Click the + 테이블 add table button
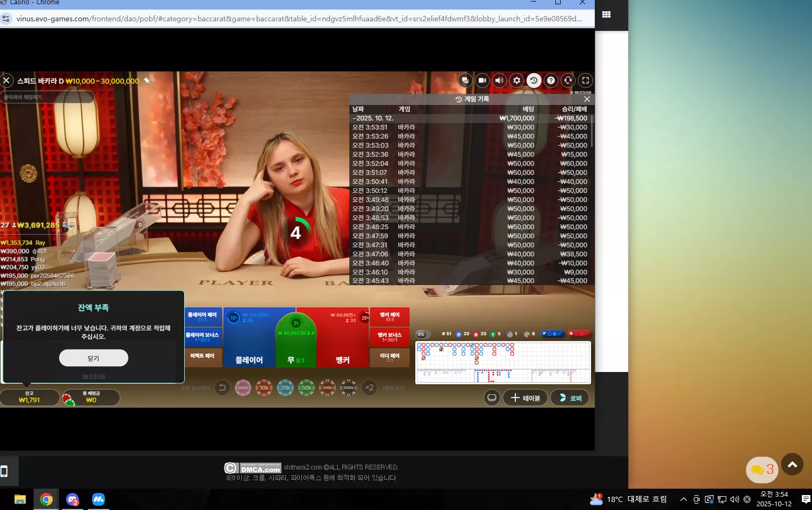812x510 pixels. pos(526,398)
